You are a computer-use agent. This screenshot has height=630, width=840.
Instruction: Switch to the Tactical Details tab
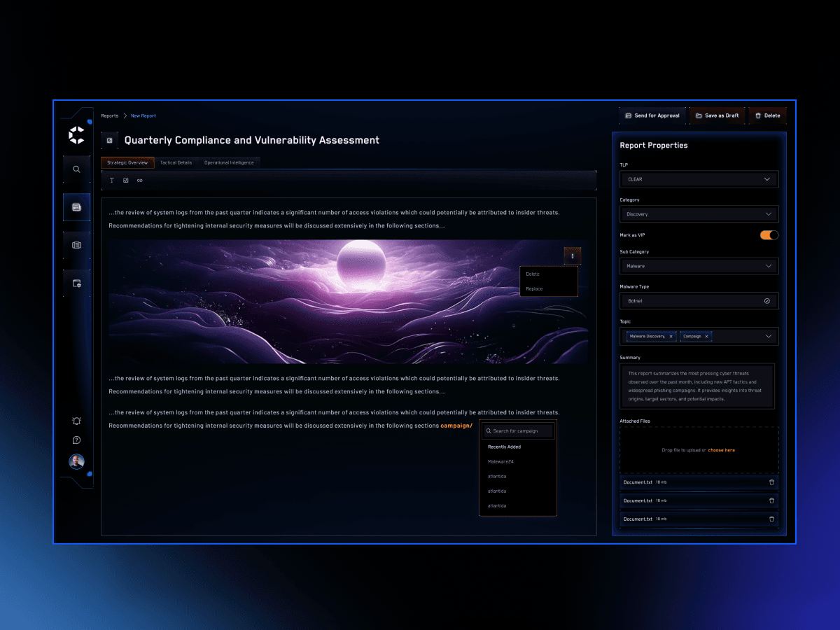[176, 162]
